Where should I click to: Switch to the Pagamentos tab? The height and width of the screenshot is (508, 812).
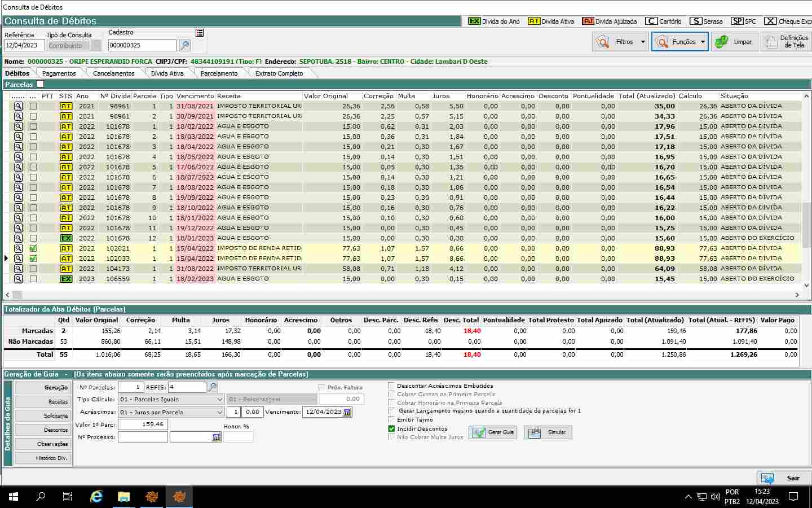point(59,73)
